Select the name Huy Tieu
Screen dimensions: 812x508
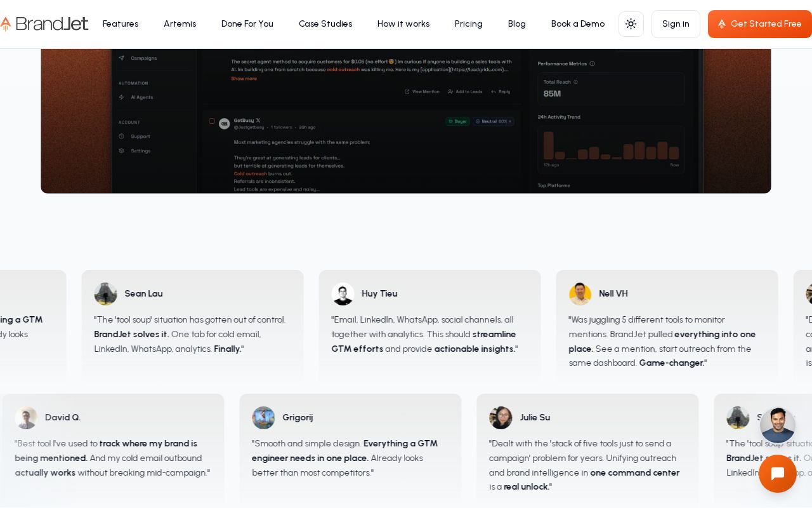tap(379, 293)
